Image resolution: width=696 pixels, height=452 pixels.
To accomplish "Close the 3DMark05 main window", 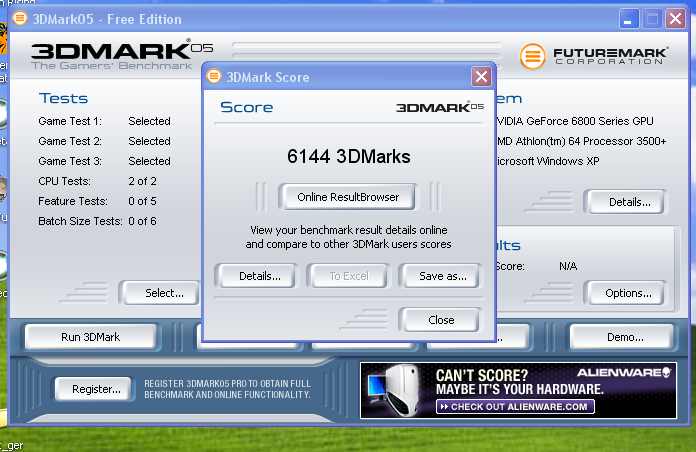I will (x=676, y=19).
